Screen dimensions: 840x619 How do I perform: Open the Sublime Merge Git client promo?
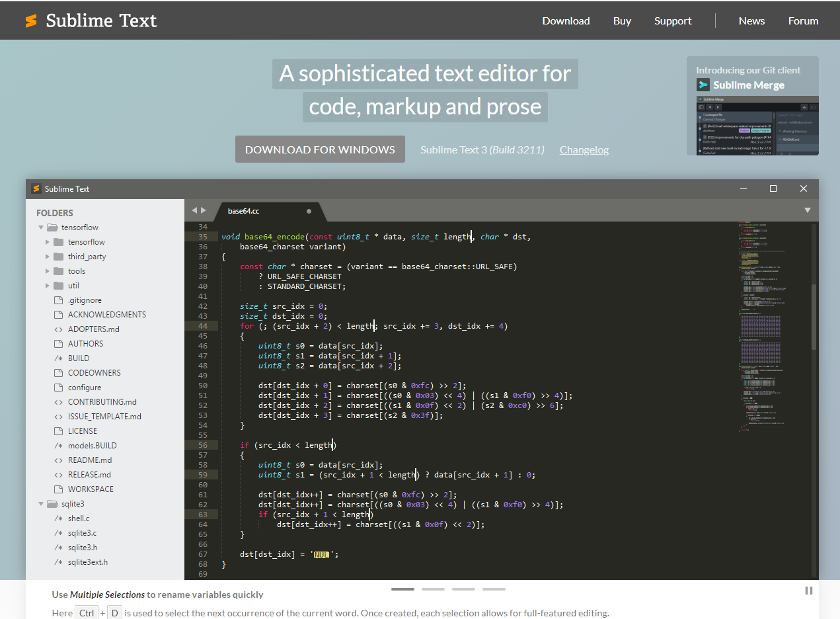pos(753,106)
